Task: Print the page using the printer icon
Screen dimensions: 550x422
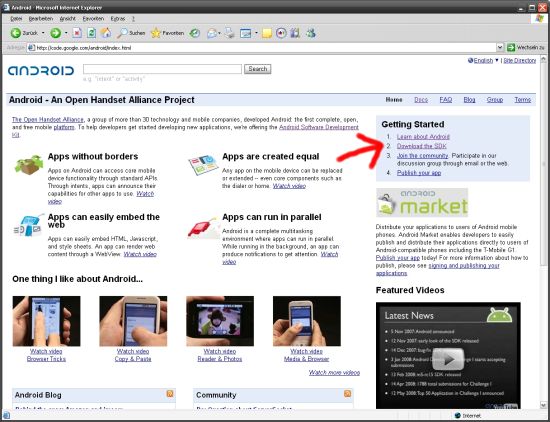Action: (229, 33)
